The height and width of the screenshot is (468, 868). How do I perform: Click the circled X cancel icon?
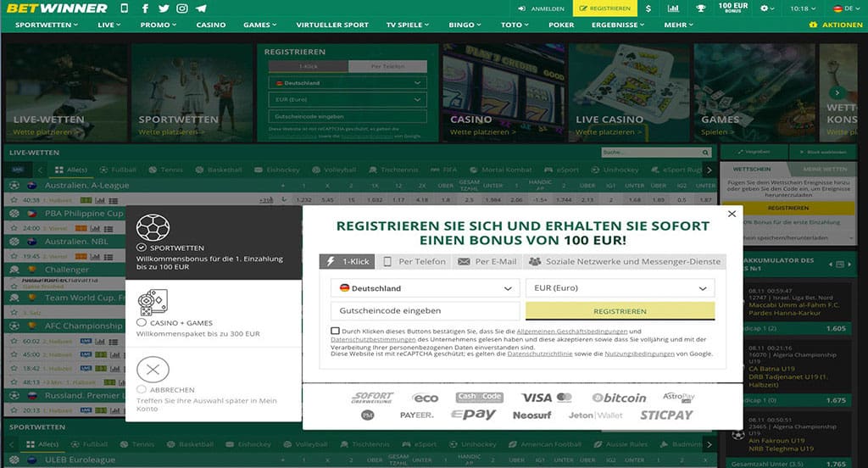[153, 370]
